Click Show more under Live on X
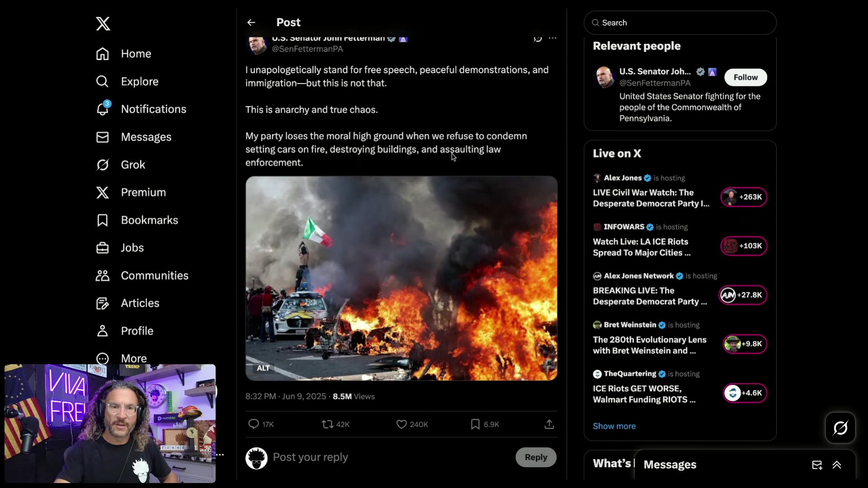This screenshot has height=488, width=868. [613, 426]
